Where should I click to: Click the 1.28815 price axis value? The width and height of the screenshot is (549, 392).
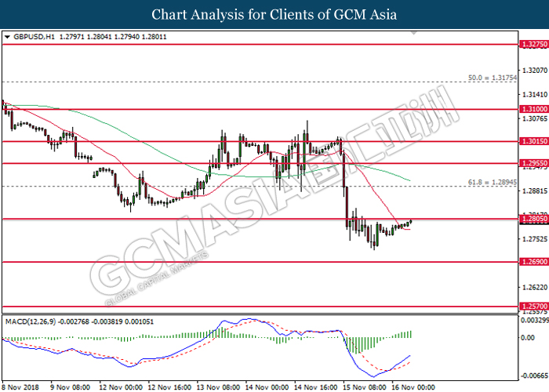click(x=535, y=191)
